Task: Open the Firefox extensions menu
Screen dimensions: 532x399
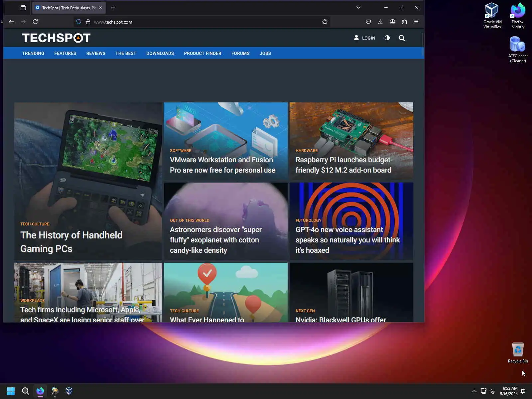Action: 404,22
